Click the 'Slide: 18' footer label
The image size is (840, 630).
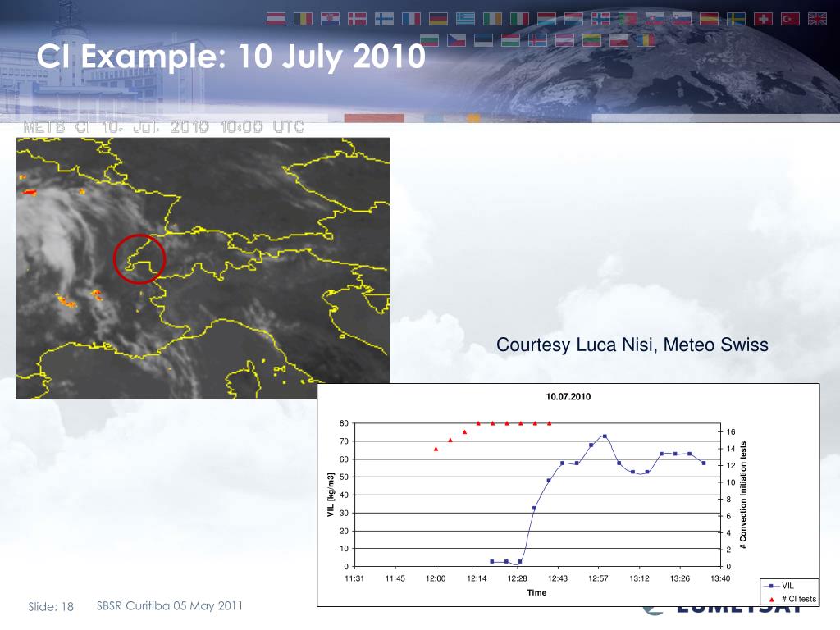coord(51,606)
